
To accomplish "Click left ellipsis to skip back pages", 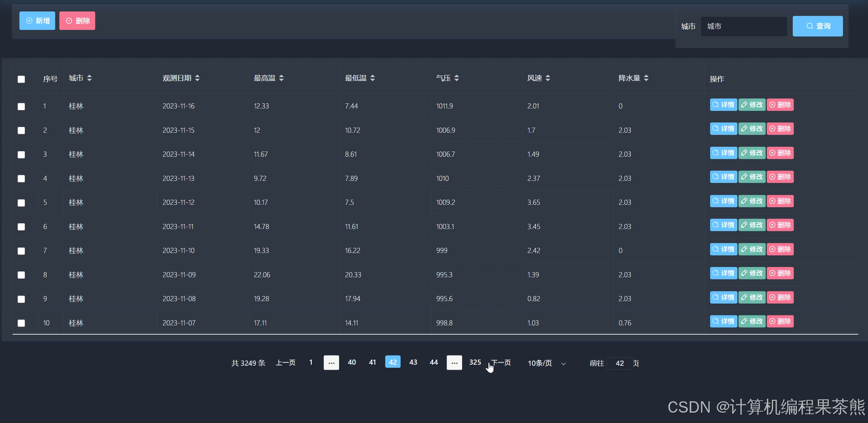I will (332, 363).
